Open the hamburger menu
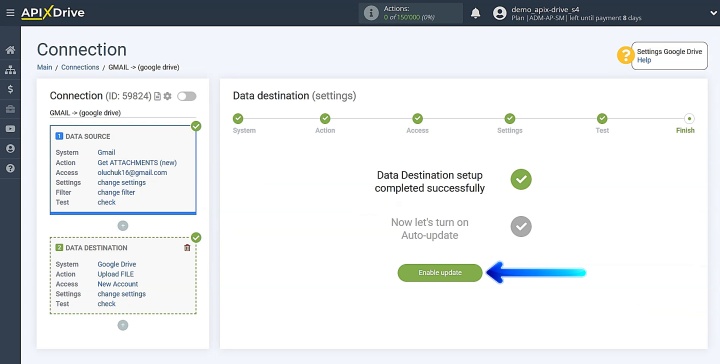Screen dimensions: 720x364 (10, 13)
